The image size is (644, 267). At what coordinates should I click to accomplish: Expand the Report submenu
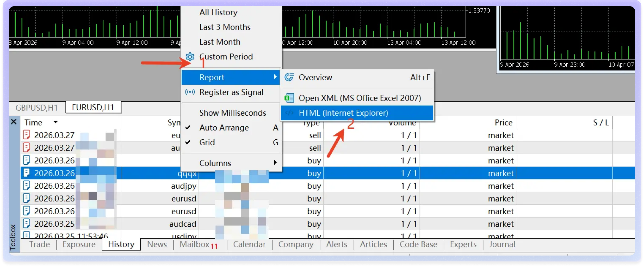coord(230,77)
